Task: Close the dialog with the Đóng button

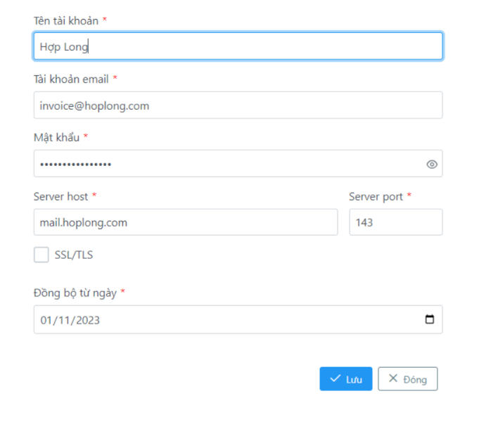Action: pos(407,379)
